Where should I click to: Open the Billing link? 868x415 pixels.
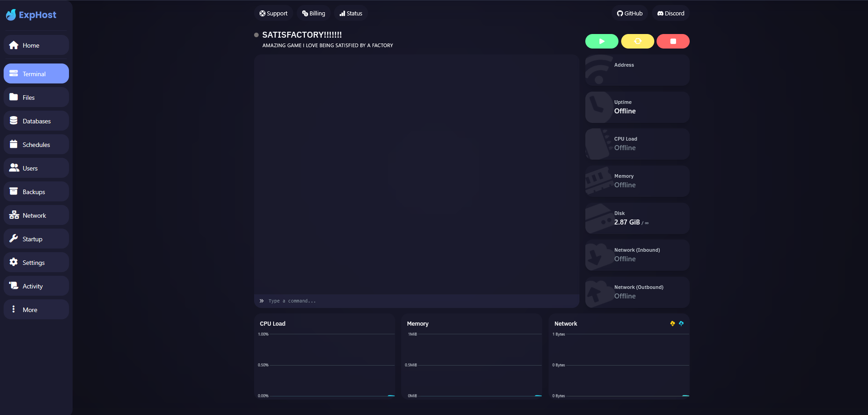(314, 13)
